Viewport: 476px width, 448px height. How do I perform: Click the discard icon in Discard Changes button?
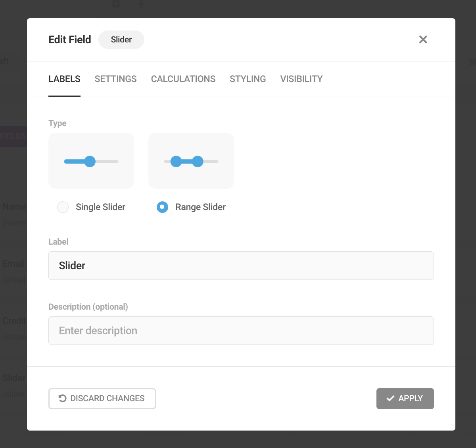pyautogui.click(x=63, y=398)
